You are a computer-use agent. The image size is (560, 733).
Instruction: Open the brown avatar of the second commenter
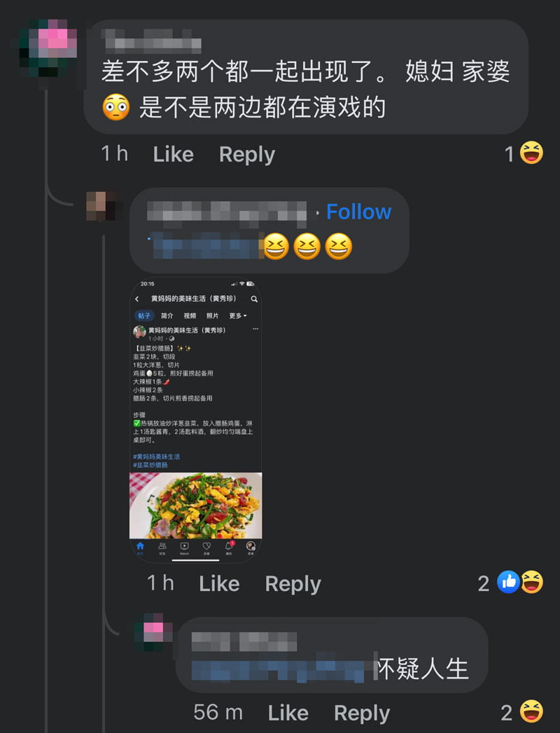[x=101, y=206]
